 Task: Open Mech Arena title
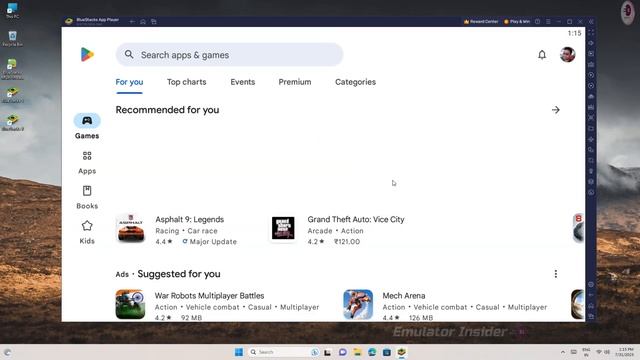point(404,296)
